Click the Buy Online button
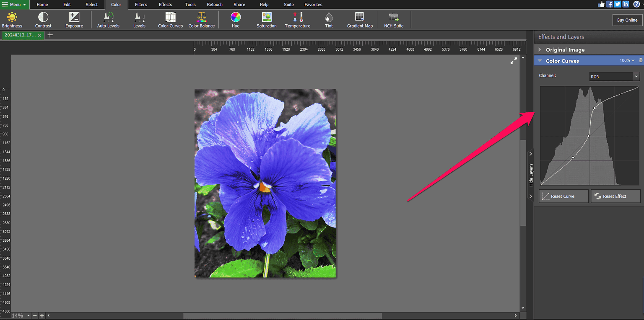 click(x=627, y=20)
